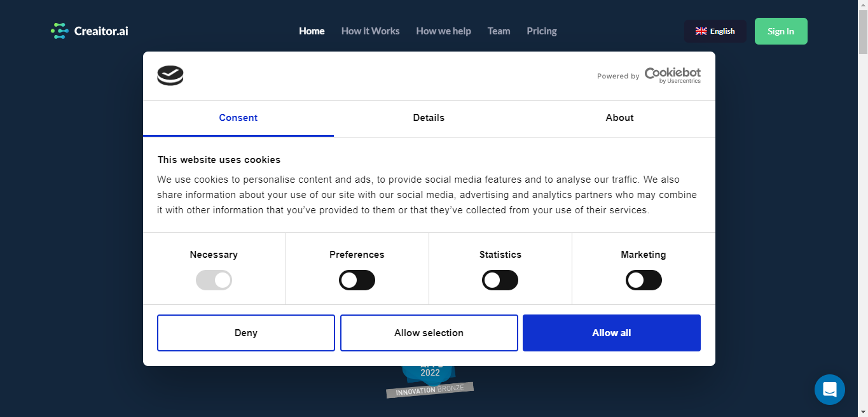Viewport: 868px width, 417px height.
Task: Open the How we help nav item
Action: tap(443, 31)
